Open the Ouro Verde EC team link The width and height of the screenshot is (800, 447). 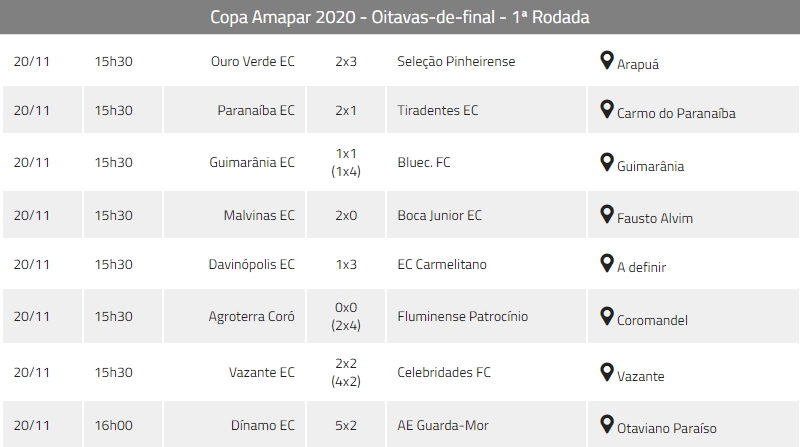(253, 62)
